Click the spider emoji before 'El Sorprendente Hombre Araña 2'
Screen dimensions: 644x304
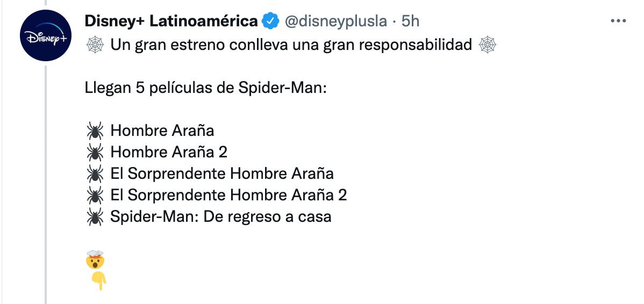95,195
